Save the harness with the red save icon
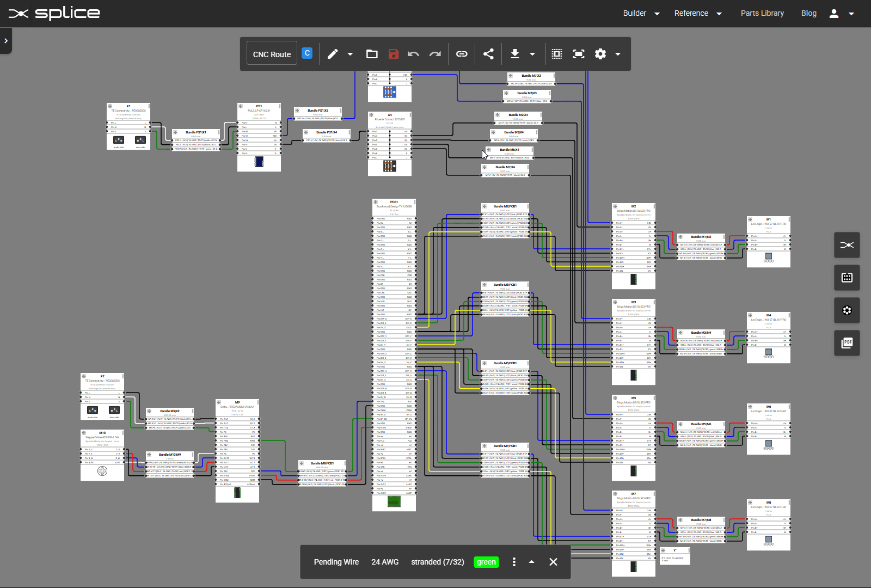 (x=393, y=54)
